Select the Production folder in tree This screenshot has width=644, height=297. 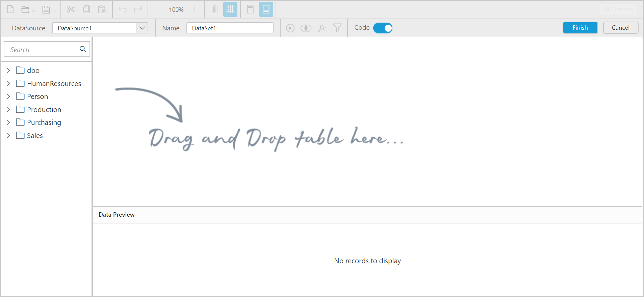44,110
